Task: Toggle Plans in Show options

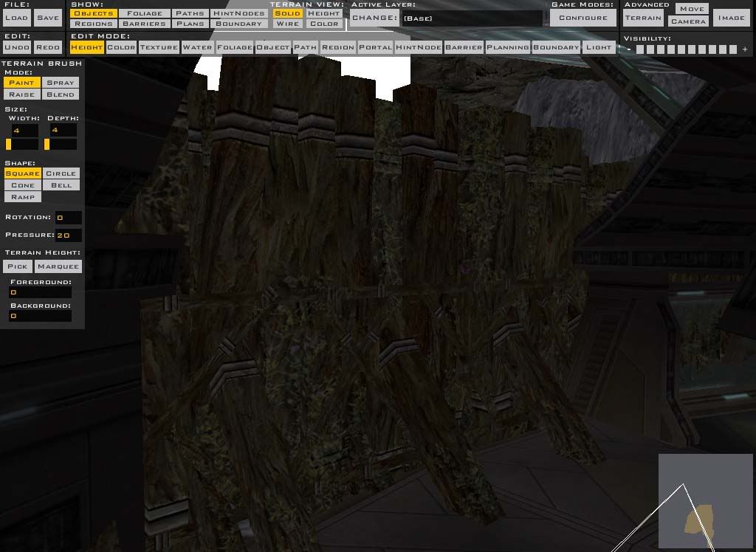Action: [x=190, y=24]
